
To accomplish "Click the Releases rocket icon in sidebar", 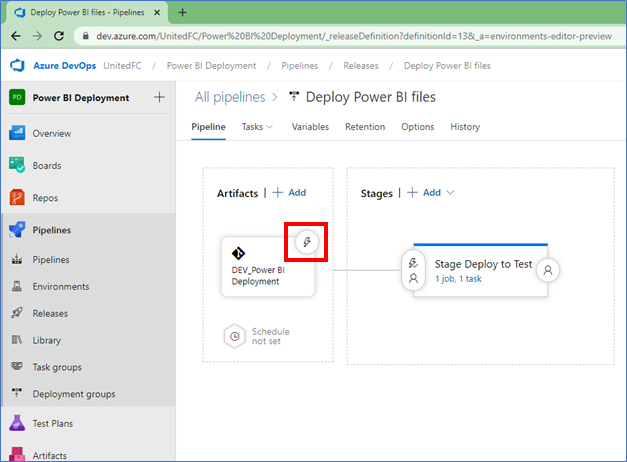I will point(17,313).
